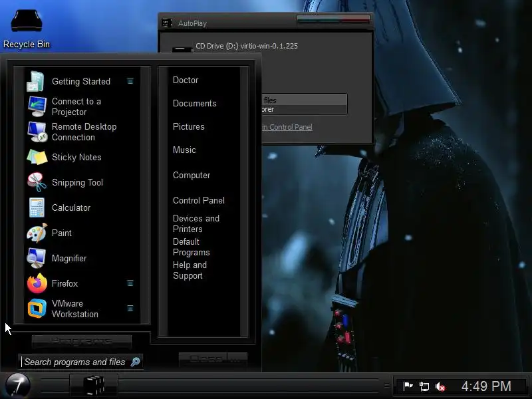
Task: Click the VMware Workstation icon
Action: [37, 309]
